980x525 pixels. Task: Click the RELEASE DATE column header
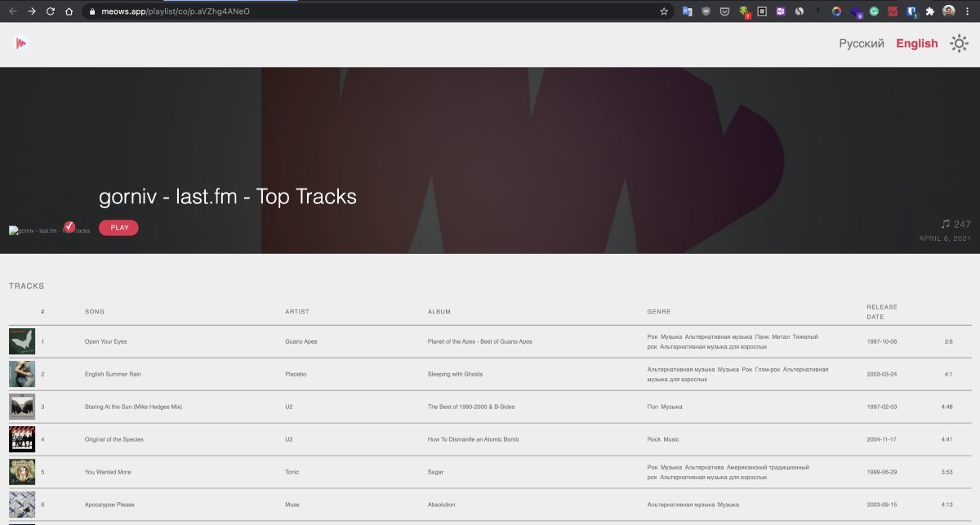(882, 312)
